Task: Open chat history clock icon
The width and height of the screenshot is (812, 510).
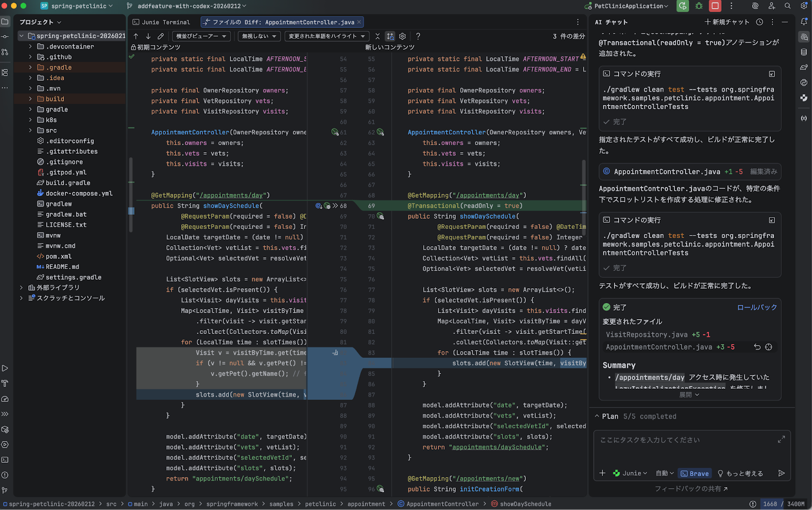Action: pyautogui.click(x=759, y=22)
